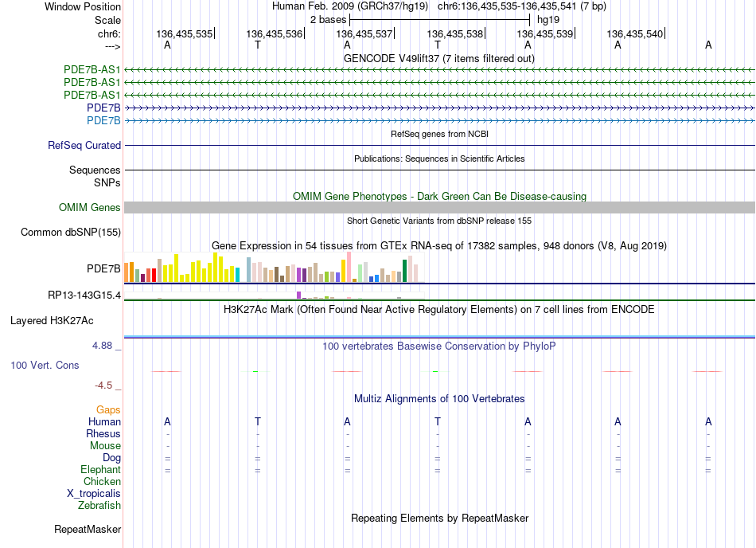
Task: Open the Layered H3K27Ac track label
Action: (52, 321)
